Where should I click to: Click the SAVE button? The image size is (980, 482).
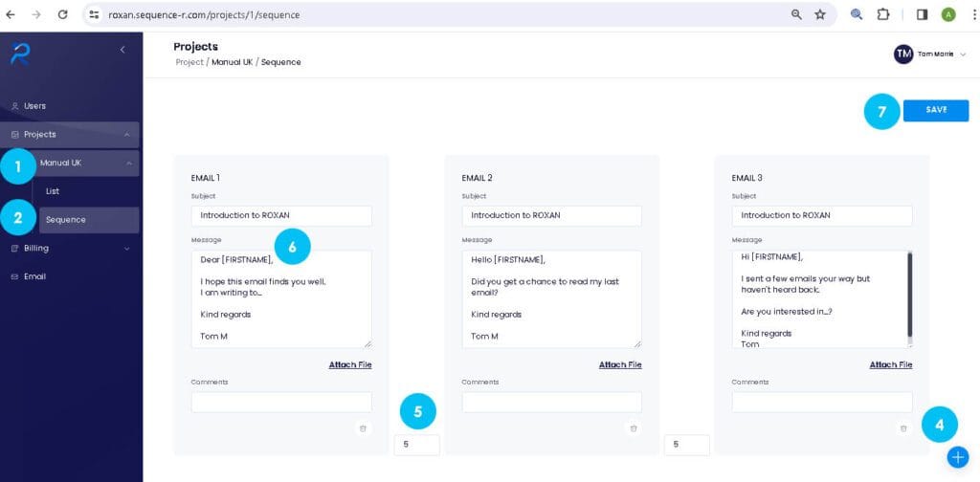coord(936,111)
